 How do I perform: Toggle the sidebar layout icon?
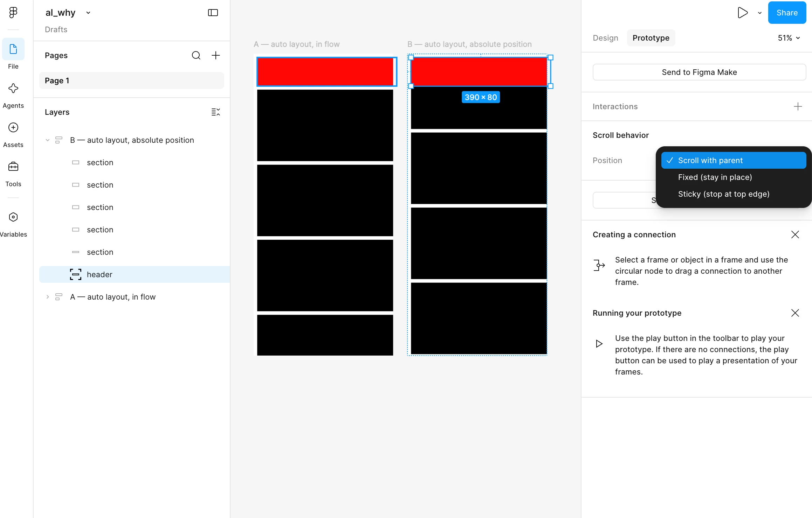[x=213, y=13]
